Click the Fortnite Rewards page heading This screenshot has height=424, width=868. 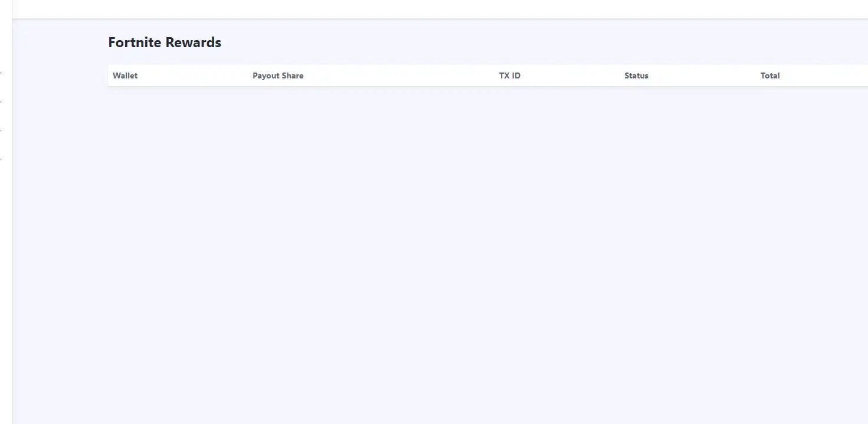click(165, 42)
